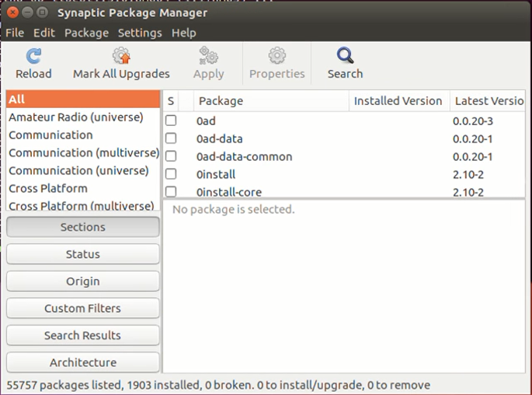Select Cross Platform (multiverse) section
The width and height of the screenshot is (532, 395).
pyautogui.click(x=83, y=206)
